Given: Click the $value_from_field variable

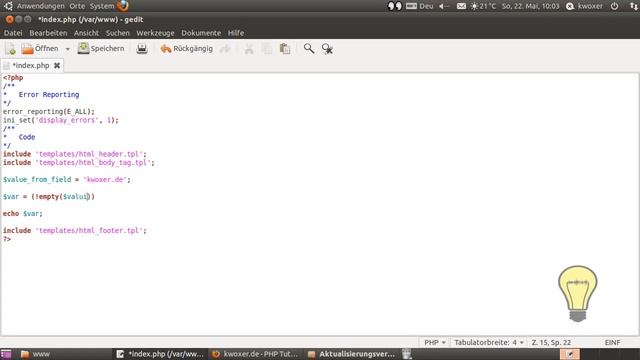Looking at the screenshot, I should tap(37, 180).
